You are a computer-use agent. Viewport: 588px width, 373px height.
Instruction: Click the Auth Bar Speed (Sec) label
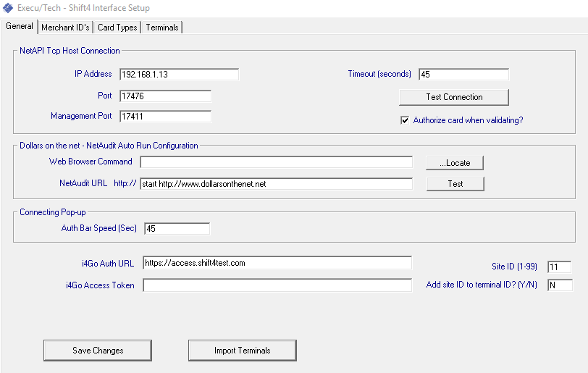coord(99,228)
